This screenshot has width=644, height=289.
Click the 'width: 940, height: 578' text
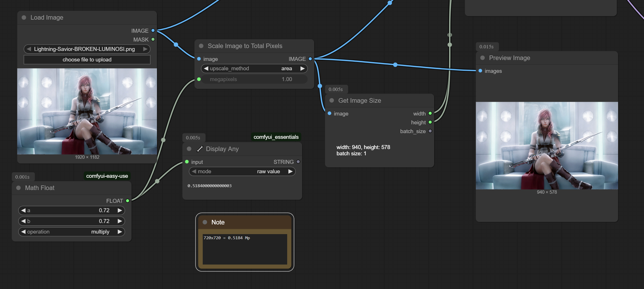tap(363, 147)
